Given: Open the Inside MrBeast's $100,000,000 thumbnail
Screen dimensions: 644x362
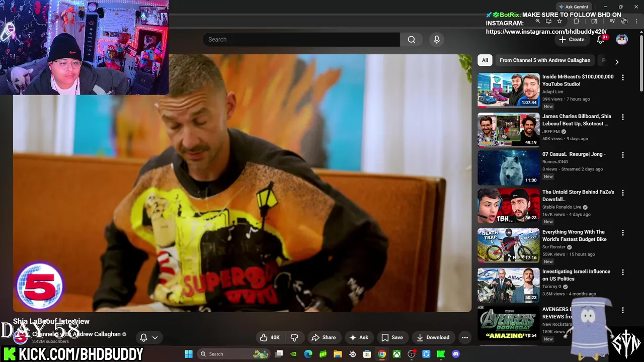Looking at the screenshot, I should point(508,90).
